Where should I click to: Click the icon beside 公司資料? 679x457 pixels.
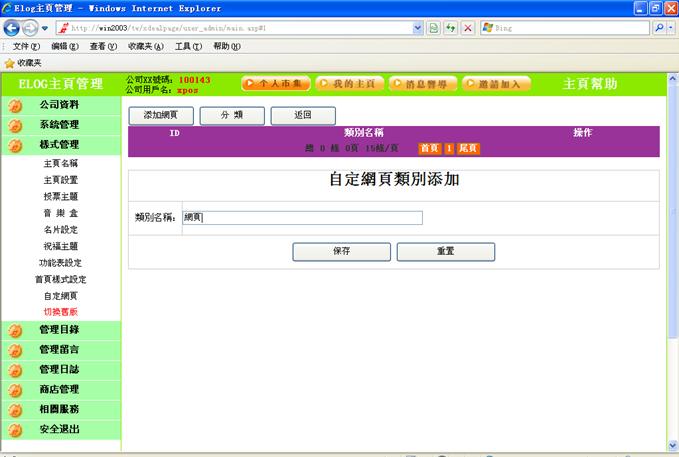[x=15, y=105]
